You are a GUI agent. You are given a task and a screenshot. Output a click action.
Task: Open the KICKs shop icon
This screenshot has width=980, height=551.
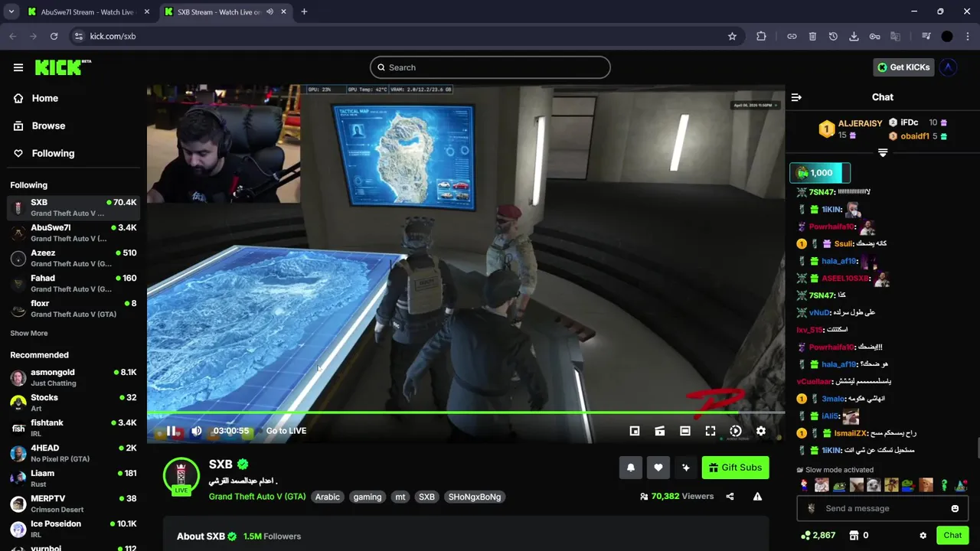[855, 536]
